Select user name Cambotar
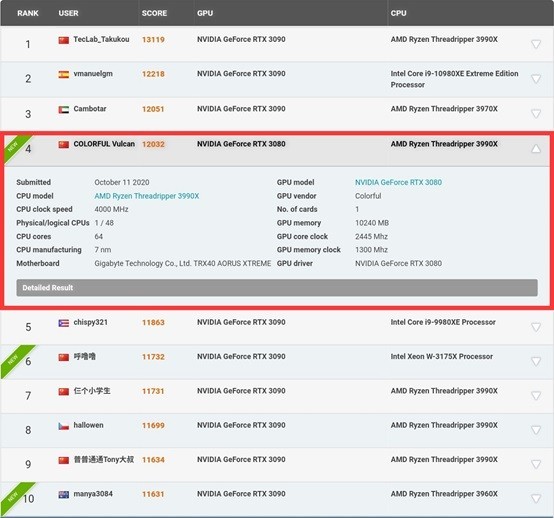 90,108
